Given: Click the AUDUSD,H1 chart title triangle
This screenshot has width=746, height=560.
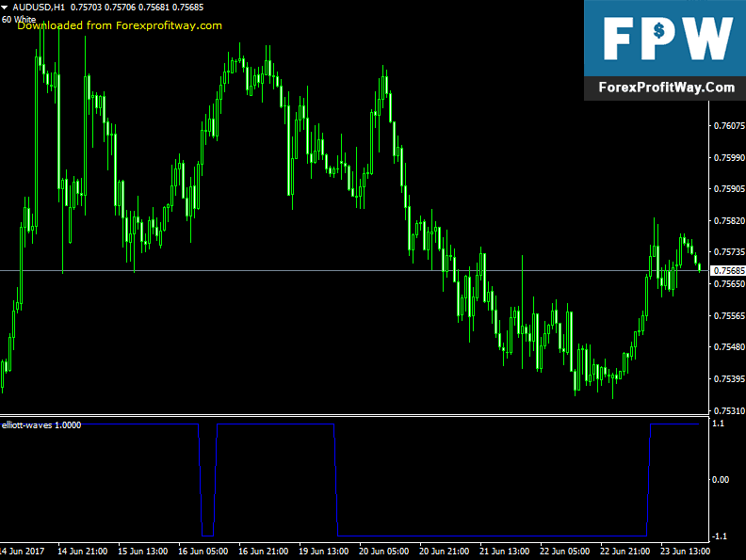Looking at the screenshot, I should coord(5,8).
